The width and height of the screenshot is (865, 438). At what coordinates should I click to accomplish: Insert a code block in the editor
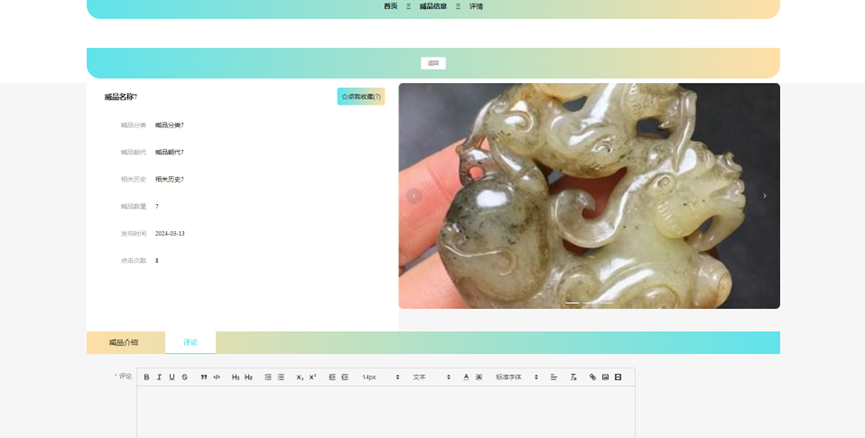[217, 377]
